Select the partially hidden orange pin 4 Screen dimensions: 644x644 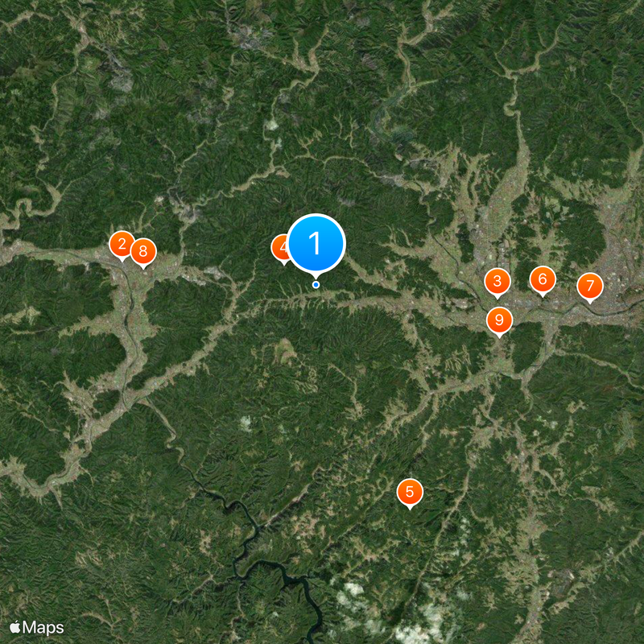pos(280,248)
